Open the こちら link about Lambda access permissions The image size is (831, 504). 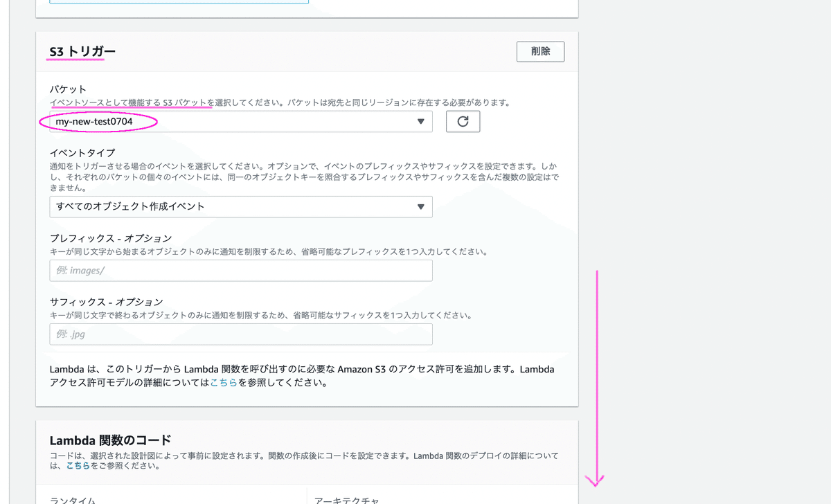pyautogui.click(x=224, y=382)
